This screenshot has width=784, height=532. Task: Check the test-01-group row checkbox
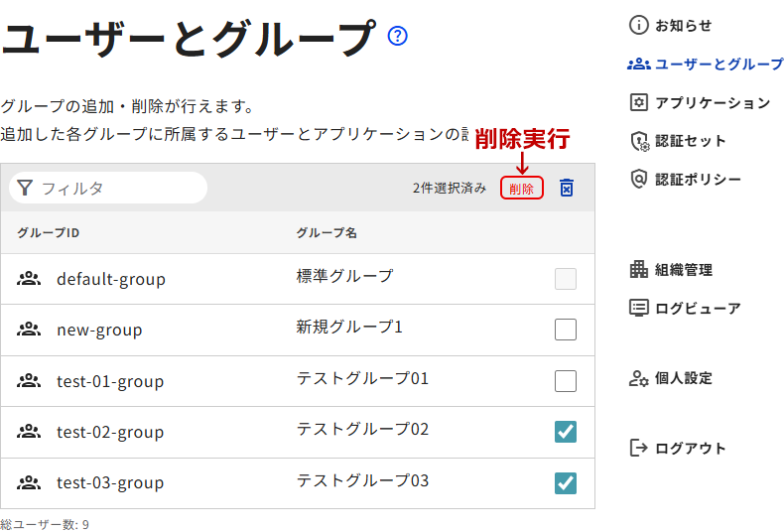point(566,381)
